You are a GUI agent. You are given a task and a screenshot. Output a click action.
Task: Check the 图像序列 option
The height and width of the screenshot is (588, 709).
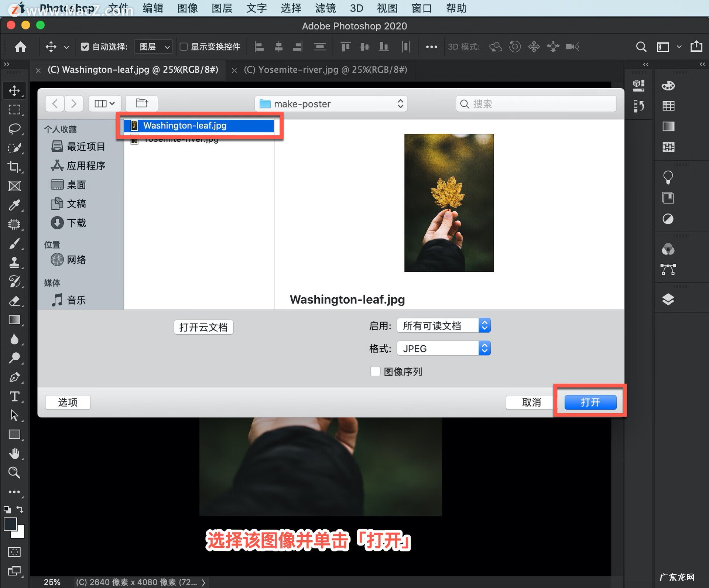[375, 372]
